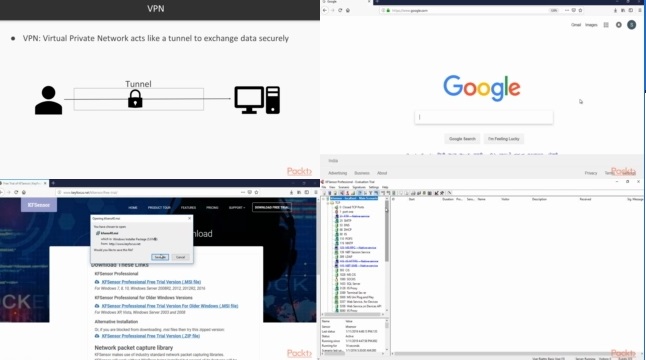
Task: Bookmark google.com with the star icon
Action: pyautogui.click(x=580, y=10)
